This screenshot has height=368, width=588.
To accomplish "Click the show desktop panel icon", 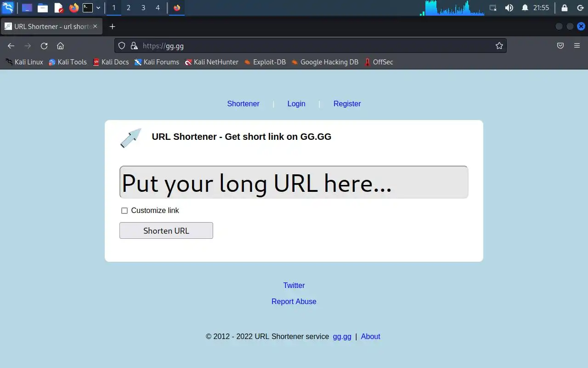I will (x=27, y=8).
